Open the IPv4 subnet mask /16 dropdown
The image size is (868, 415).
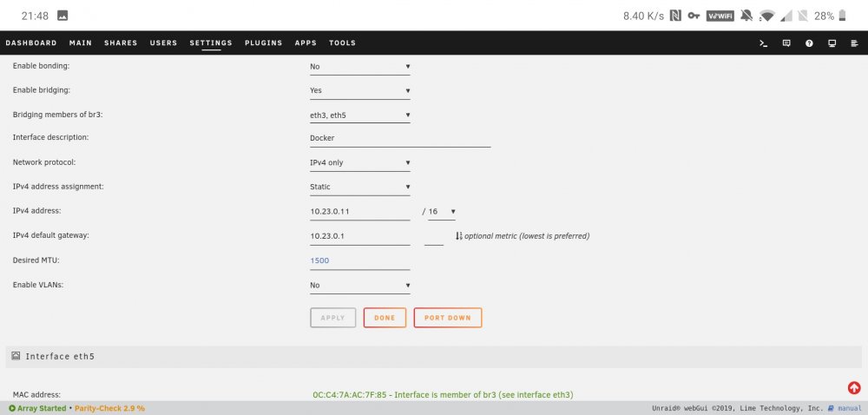click(441, 212)
